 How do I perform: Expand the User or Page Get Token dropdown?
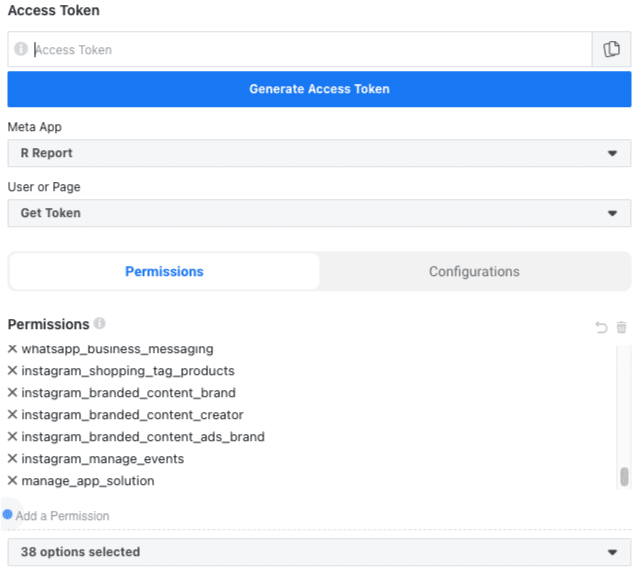click(x=319, y=213)
